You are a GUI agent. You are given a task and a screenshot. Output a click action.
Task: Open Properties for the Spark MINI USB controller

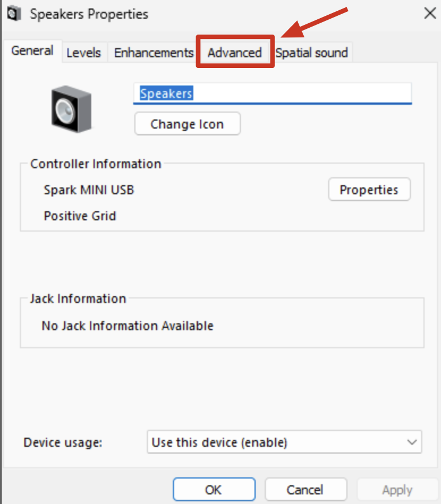click(x=369, y=189)
